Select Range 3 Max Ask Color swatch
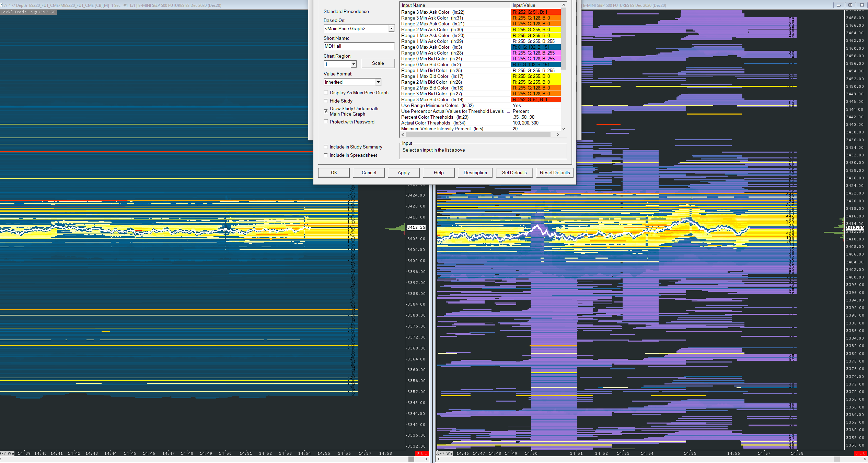Image resolution: width=868 pixels, height=463 pixels. coord(535,12)
